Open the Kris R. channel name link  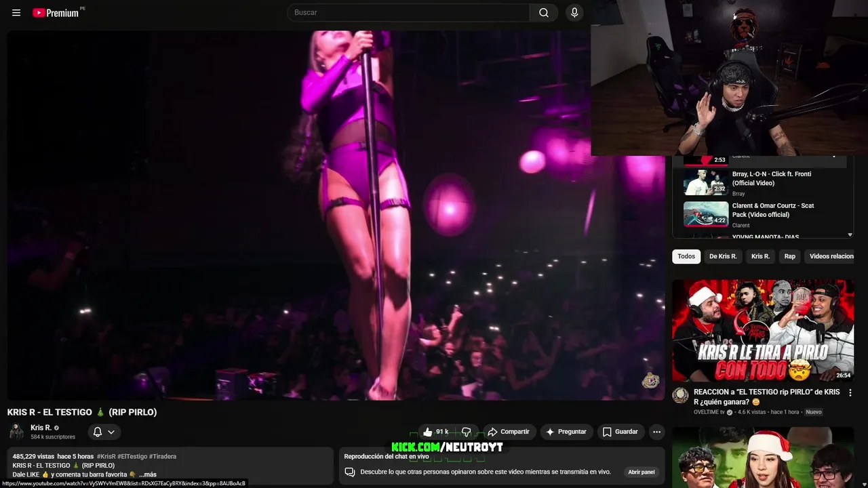[41, 428]
